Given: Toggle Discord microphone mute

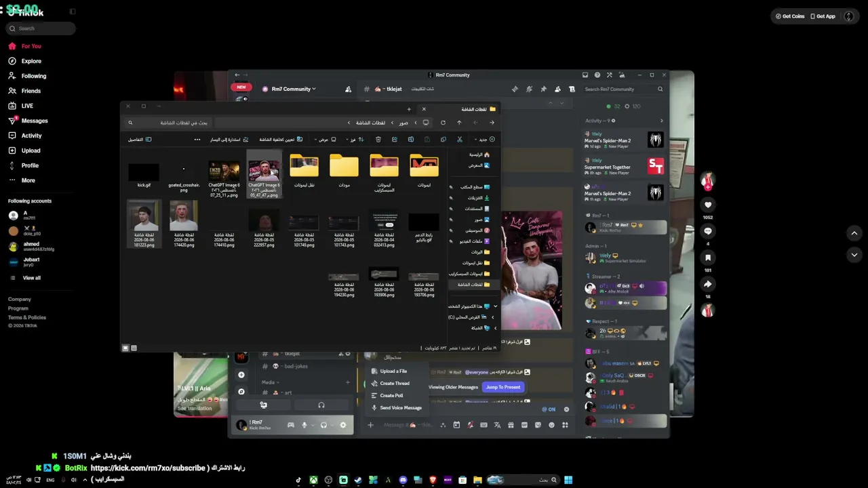Looking at the screenshot, I should (x=304, y=425).
